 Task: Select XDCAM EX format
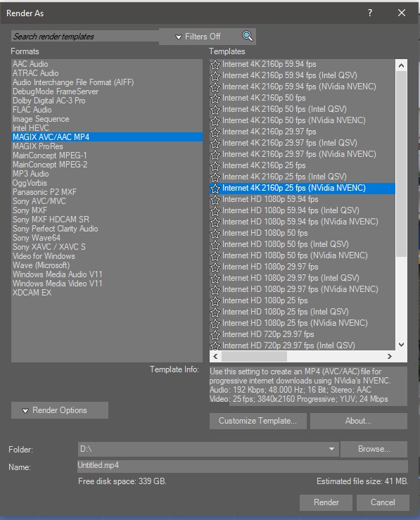click(x=107, y=293)
